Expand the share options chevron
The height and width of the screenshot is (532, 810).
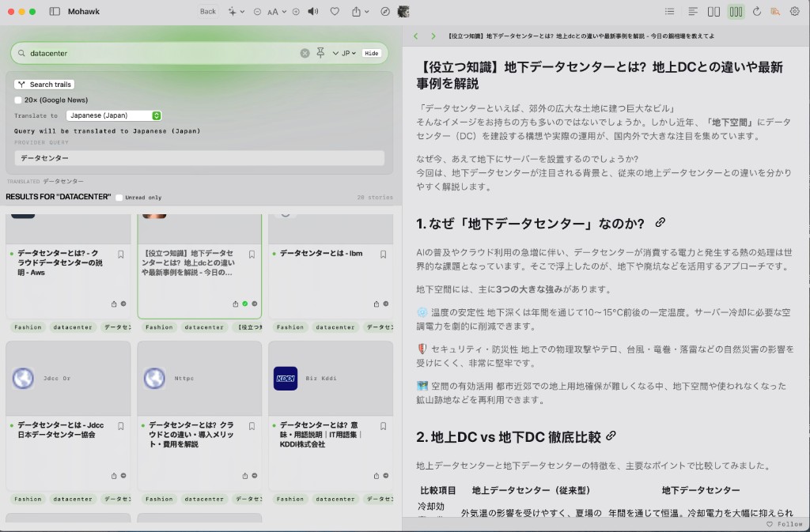tap(367, 11)
